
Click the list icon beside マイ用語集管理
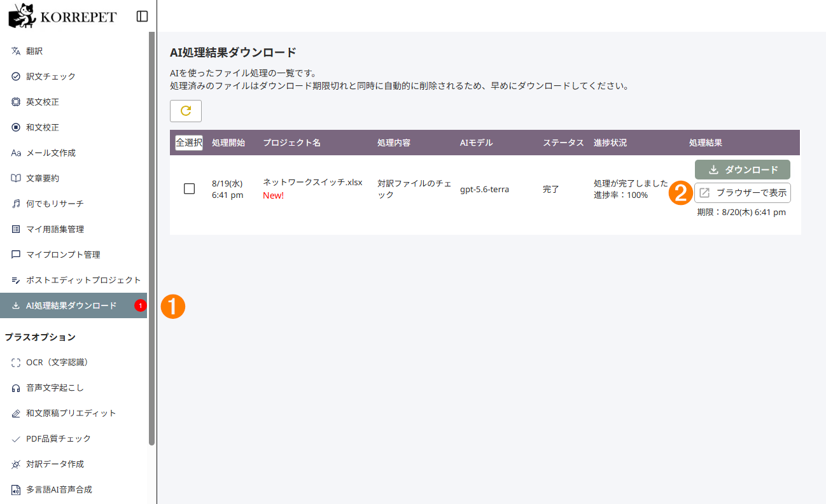(x=16, y=229)
